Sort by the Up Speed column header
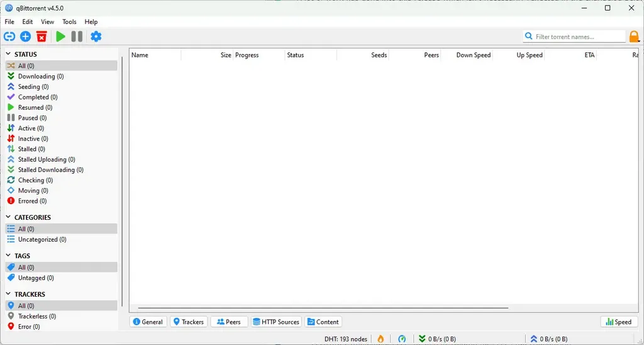 point(519,55)
